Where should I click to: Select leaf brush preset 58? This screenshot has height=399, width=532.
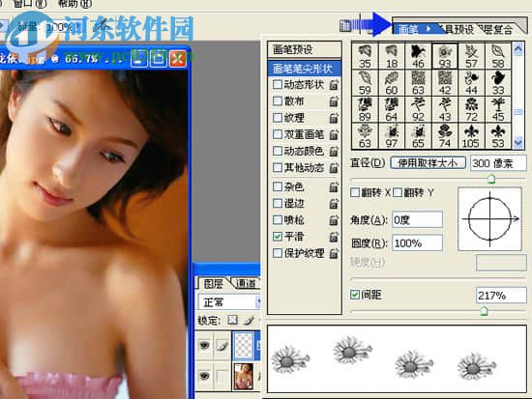[x=498, y=56]
